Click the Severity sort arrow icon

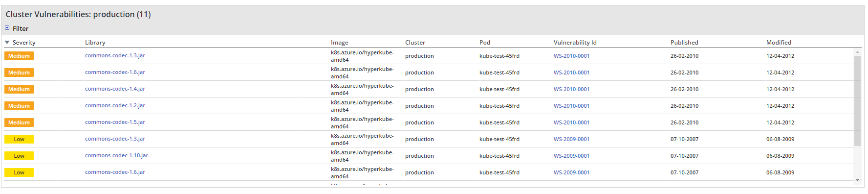click(x=7, y=43)
